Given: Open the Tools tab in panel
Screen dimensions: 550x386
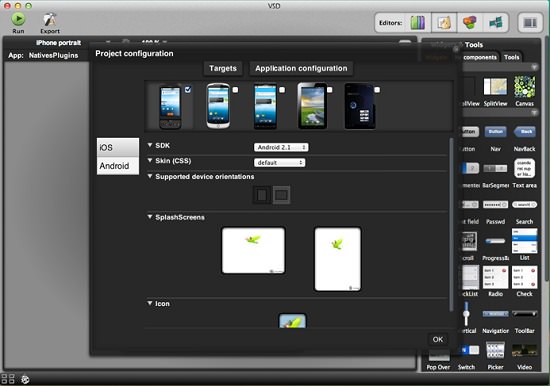Looking at the screenshot, I should (x=511, y=57).
